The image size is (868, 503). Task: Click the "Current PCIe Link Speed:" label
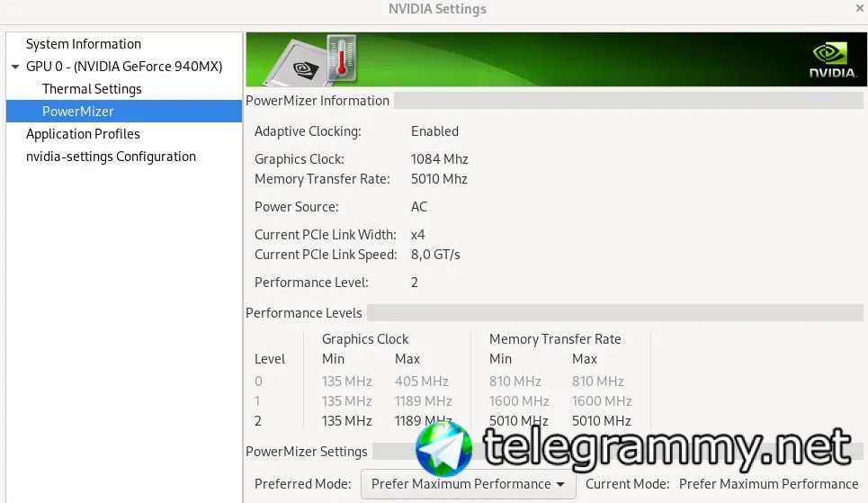click(326, 255)
